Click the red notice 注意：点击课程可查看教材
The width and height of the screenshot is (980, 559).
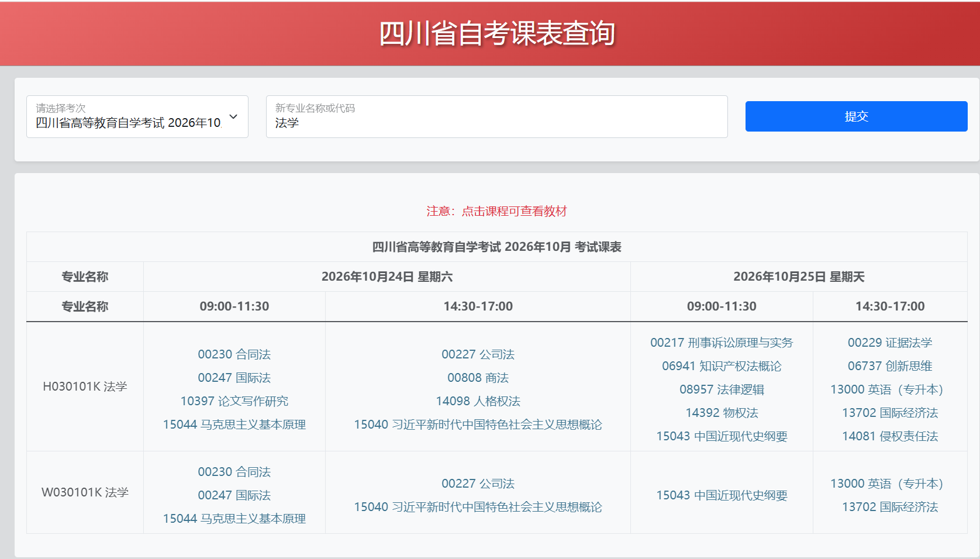click(497, 211)
